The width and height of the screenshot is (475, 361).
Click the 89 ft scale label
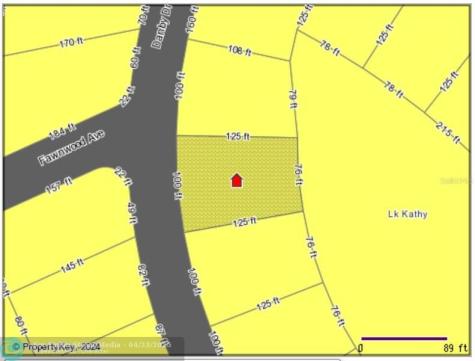[x=455, y=349]
